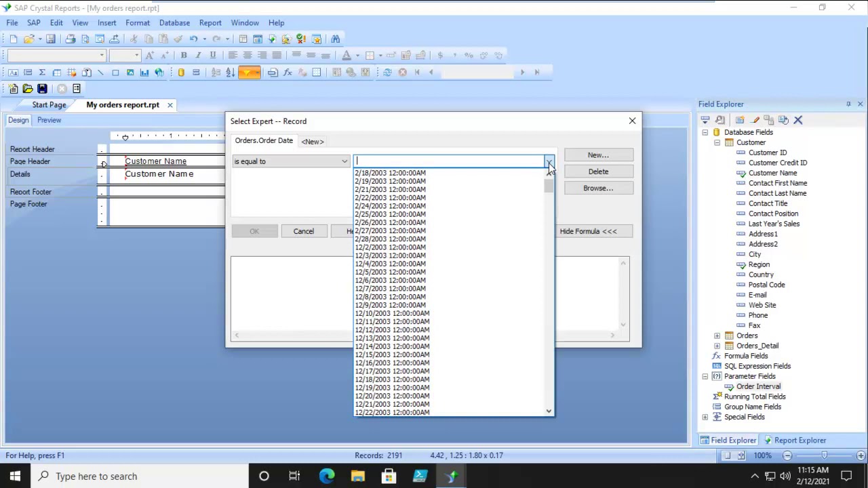Open the Database Expert icon
868x488 pixels.
(x=181, y=73)
